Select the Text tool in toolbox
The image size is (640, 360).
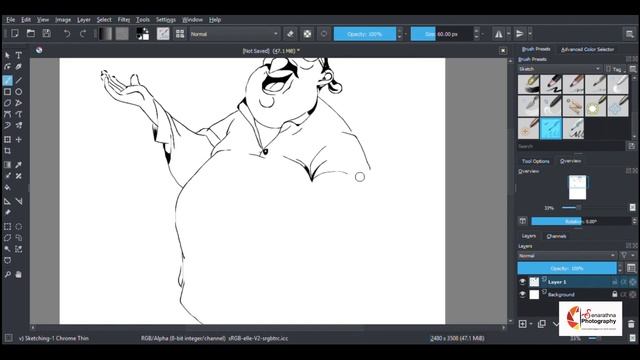pos(19,55)
